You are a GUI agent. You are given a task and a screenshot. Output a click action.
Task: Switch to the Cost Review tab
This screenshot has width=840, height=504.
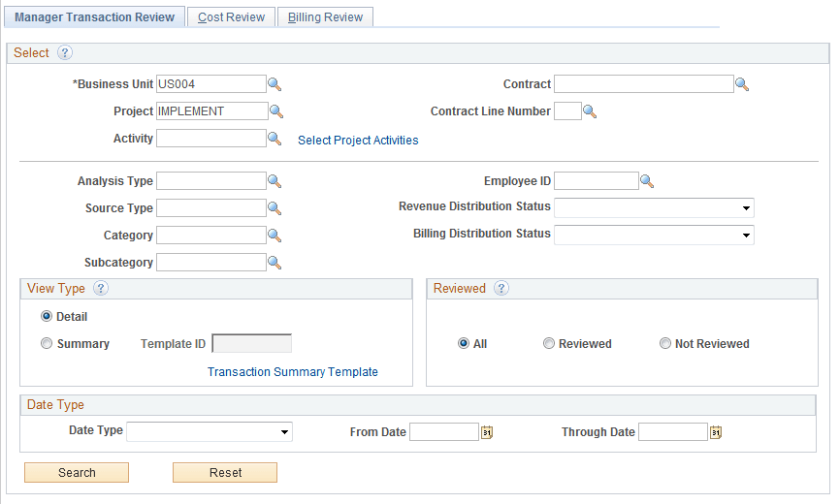point(232,17)
